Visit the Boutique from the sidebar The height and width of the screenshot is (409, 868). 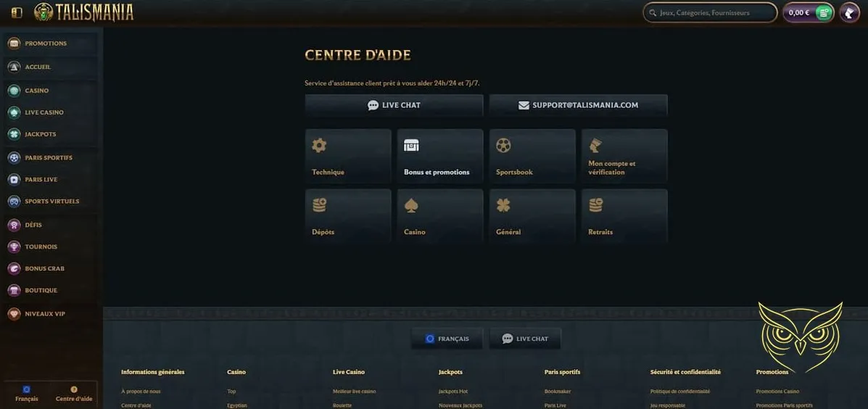(x=50, y=290)
